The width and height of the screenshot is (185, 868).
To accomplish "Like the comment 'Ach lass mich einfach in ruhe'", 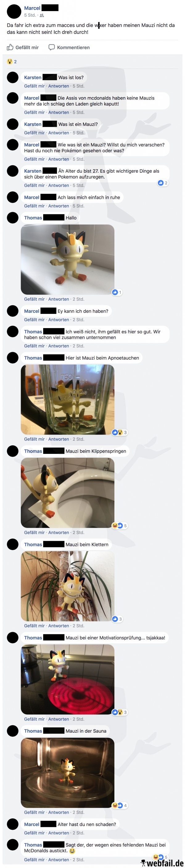I will click(34, 206).
